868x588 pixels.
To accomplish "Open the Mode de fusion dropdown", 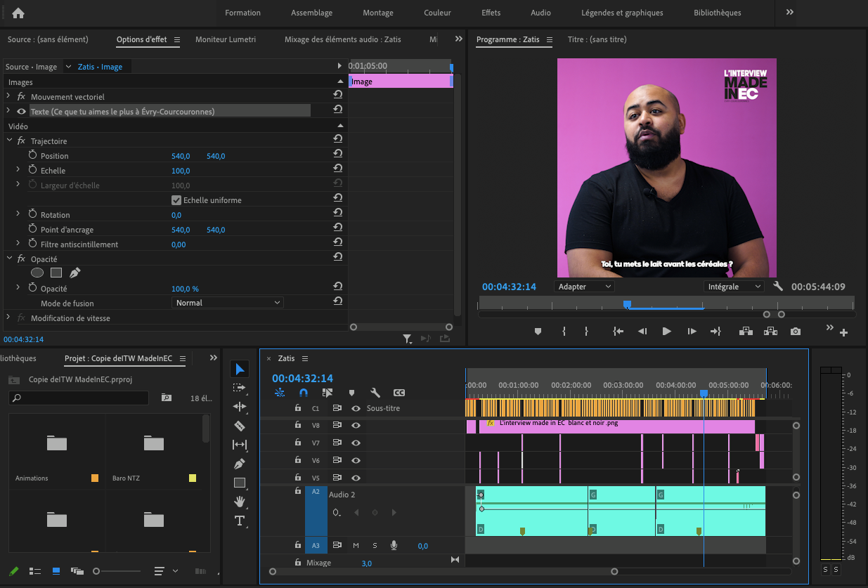I will [227, 302].
